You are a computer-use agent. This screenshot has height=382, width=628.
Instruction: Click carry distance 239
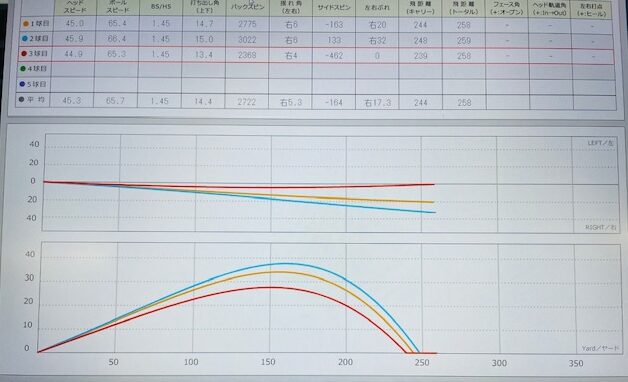click(420, 56)
